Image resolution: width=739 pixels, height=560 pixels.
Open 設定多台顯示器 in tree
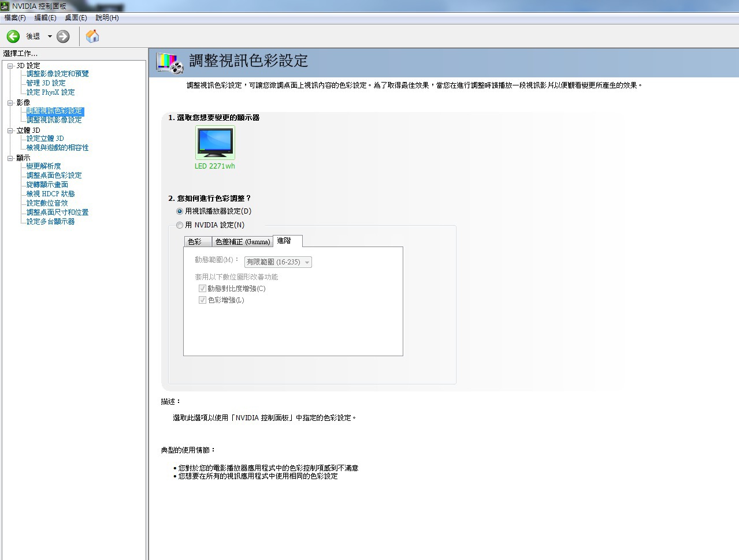pos(50,222)
